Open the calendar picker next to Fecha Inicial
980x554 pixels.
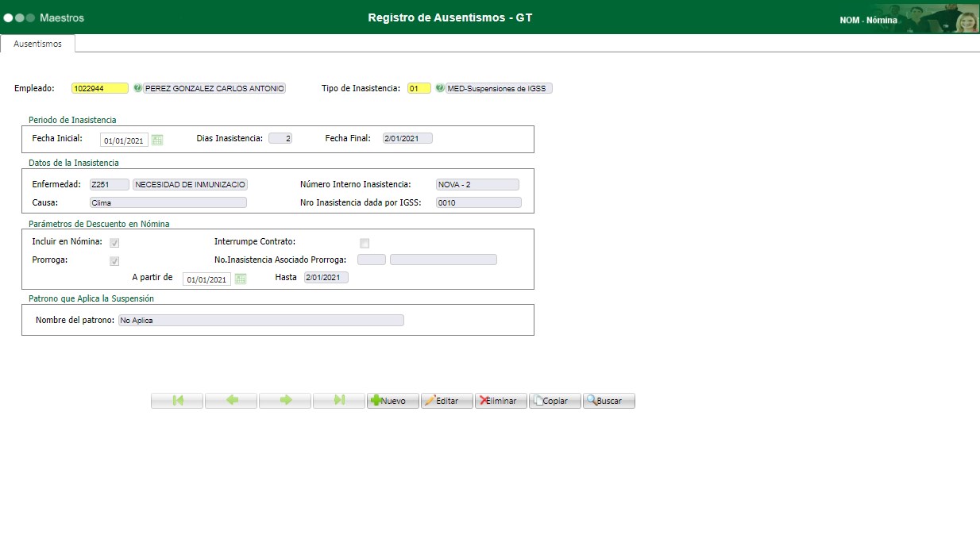(157, 140)
